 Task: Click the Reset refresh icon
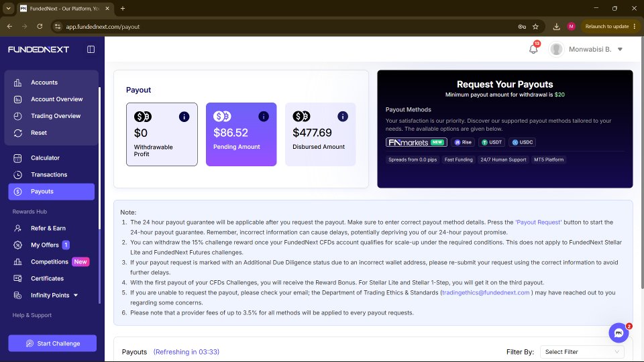tap(17, 133)
